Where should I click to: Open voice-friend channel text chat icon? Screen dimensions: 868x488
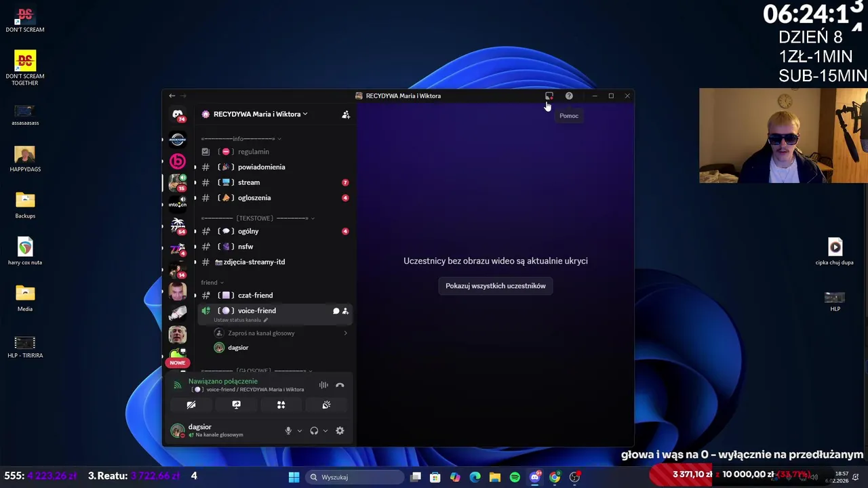336,311
